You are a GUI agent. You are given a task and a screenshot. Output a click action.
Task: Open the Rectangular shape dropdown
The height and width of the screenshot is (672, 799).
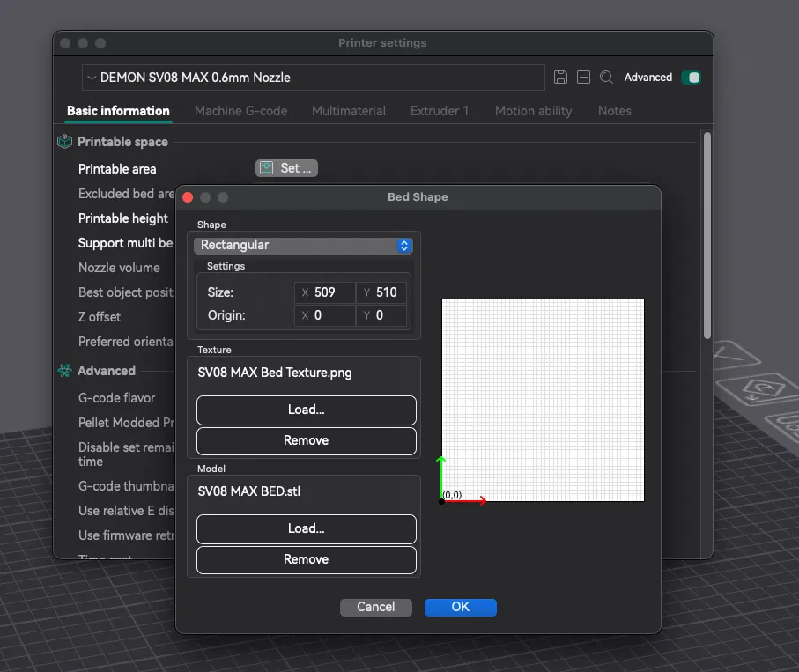pos(303,246)
